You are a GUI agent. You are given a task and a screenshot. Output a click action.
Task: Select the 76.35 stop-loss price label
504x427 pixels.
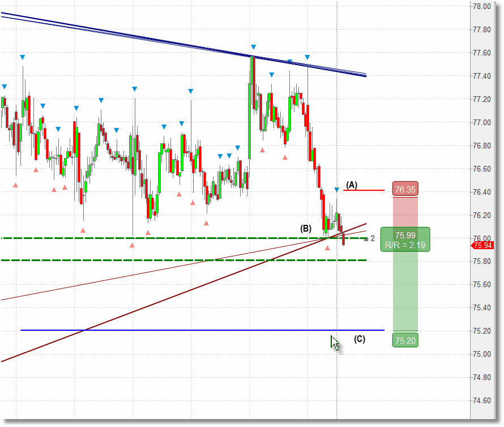click(x=405, y=189)
